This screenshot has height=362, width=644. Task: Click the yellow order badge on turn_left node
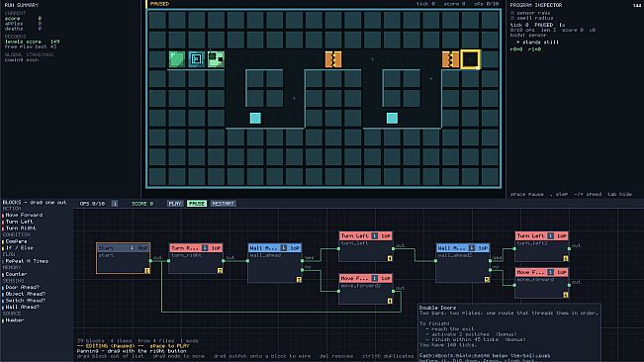coord(390,258)
